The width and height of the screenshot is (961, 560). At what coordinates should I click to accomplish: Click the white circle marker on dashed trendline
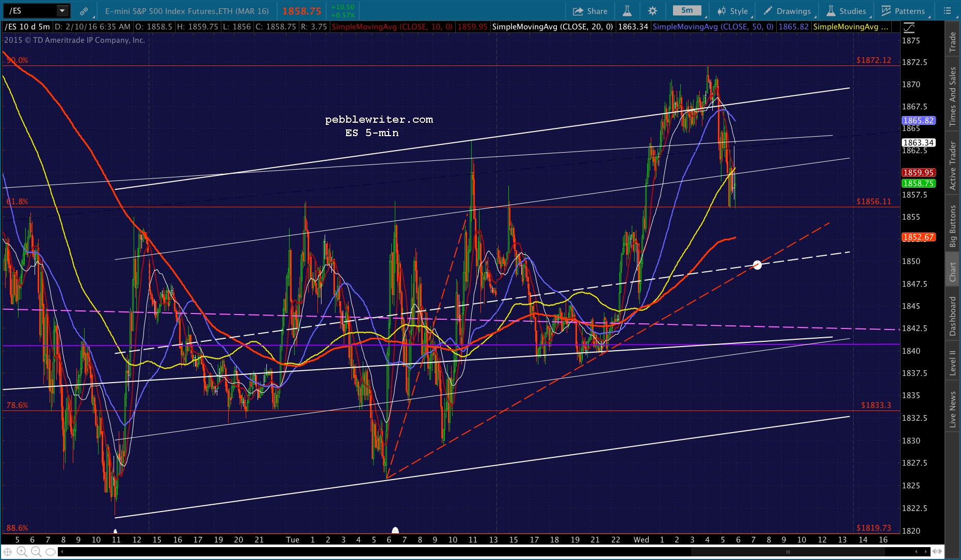757,265
